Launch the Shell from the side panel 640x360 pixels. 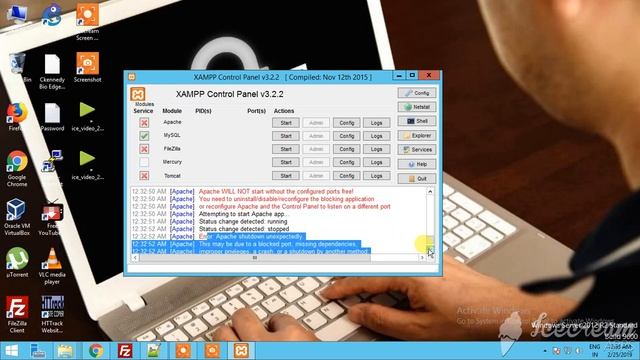pos(417,121)
